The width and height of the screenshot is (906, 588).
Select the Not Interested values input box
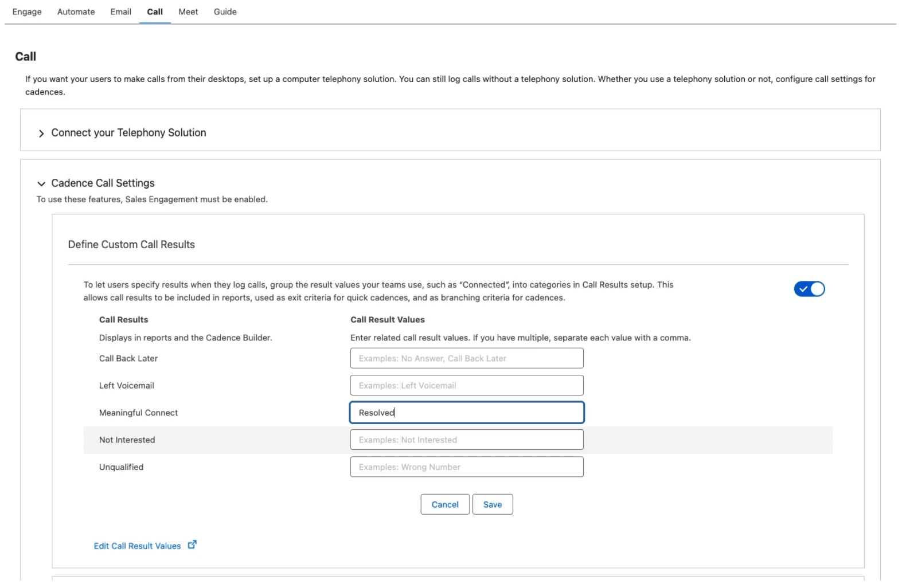pos(466,440)
